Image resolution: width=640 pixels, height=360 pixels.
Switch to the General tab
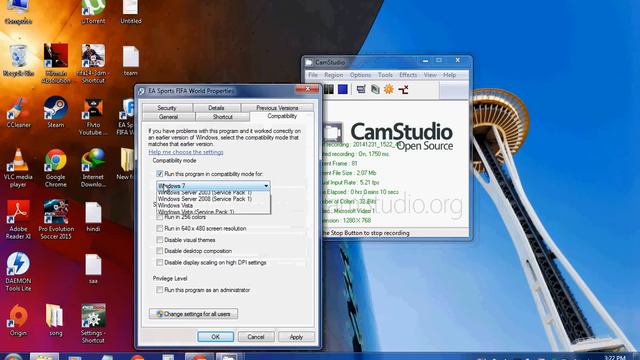tap(168, 117)
